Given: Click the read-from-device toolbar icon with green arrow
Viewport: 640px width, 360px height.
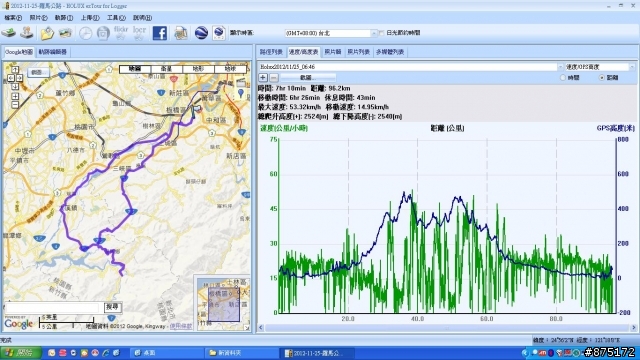Looking at the screenshot, I should 9,33.
